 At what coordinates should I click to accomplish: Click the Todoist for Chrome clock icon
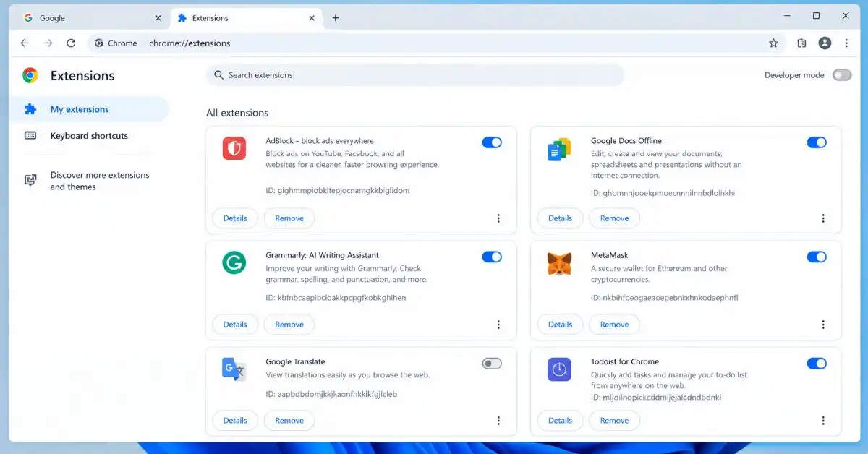click(559, 369)
